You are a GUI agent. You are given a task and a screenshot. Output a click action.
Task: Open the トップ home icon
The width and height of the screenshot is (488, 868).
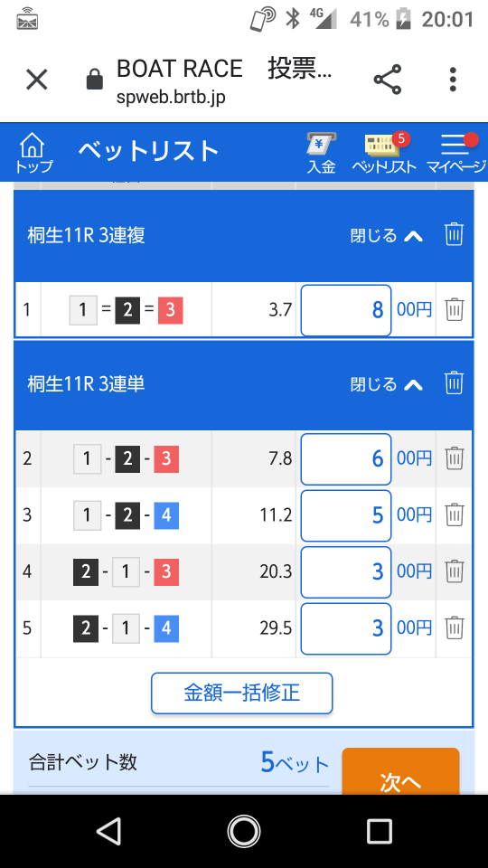[x=33, y=153]
